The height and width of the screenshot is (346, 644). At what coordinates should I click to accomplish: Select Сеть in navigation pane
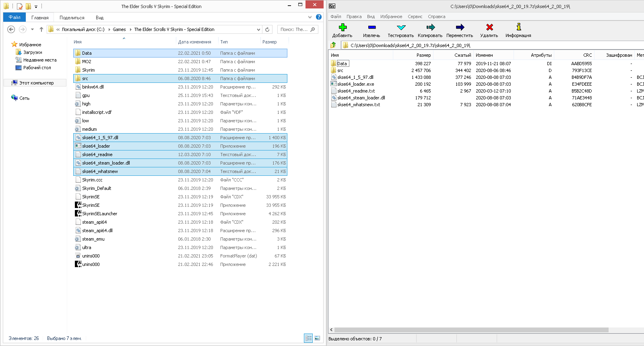(24, 98)
